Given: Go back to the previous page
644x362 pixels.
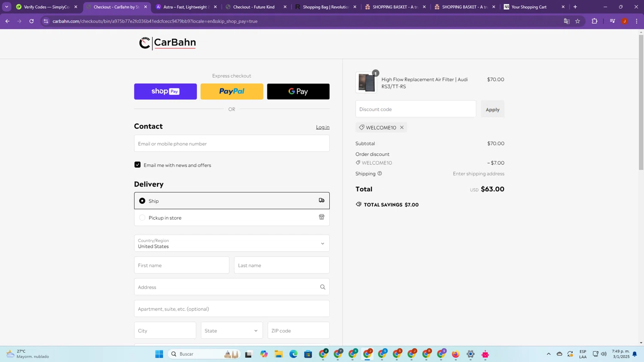Looking at the screenshot, I should coord(7,21).
